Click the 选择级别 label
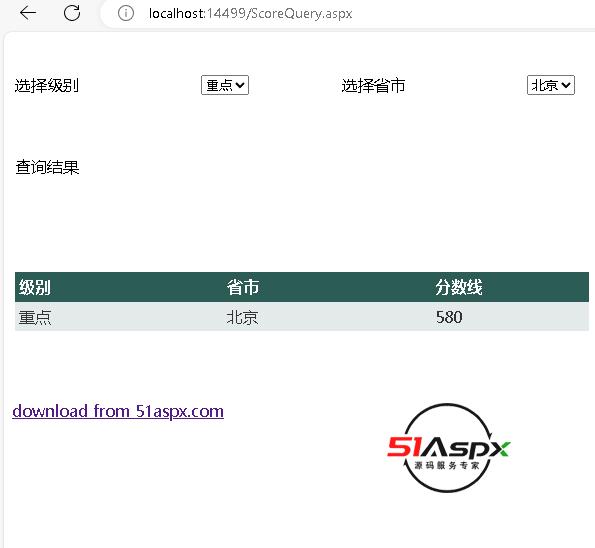Screen dimensions: 595x548 47,85
